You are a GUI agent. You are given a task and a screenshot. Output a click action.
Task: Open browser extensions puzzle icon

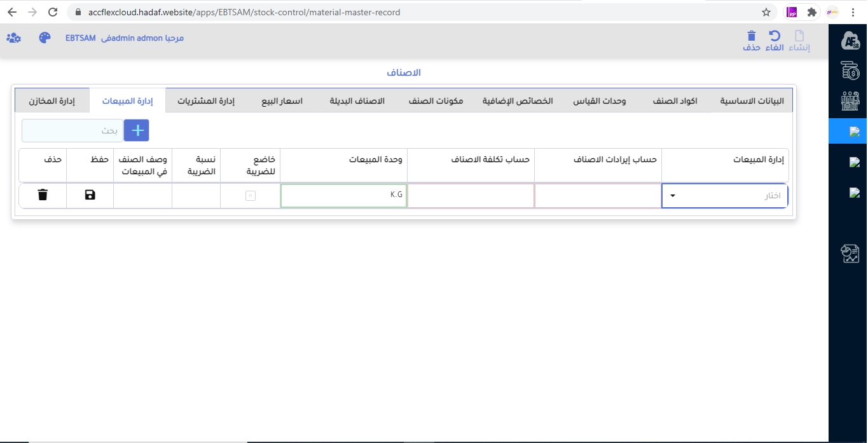(x=811, y=12)
